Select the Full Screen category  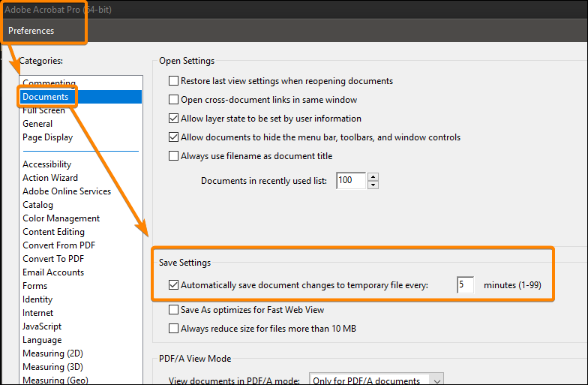tap(43, 110)
